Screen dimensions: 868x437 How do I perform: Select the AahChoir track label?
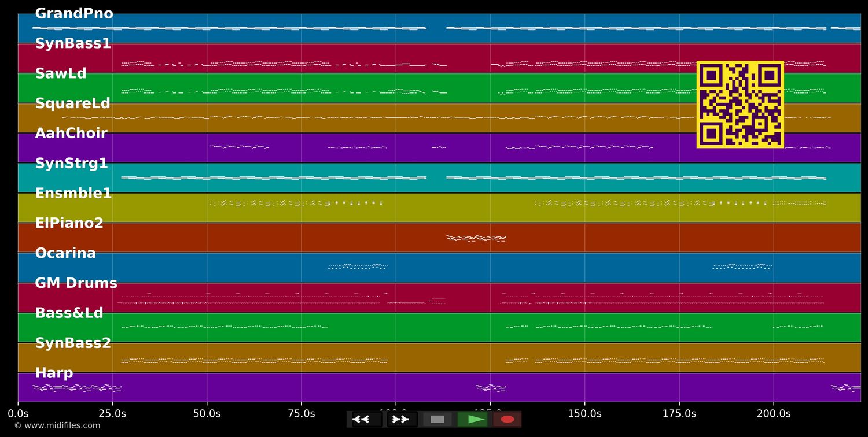pyautogui.click(x=71, y=133)
